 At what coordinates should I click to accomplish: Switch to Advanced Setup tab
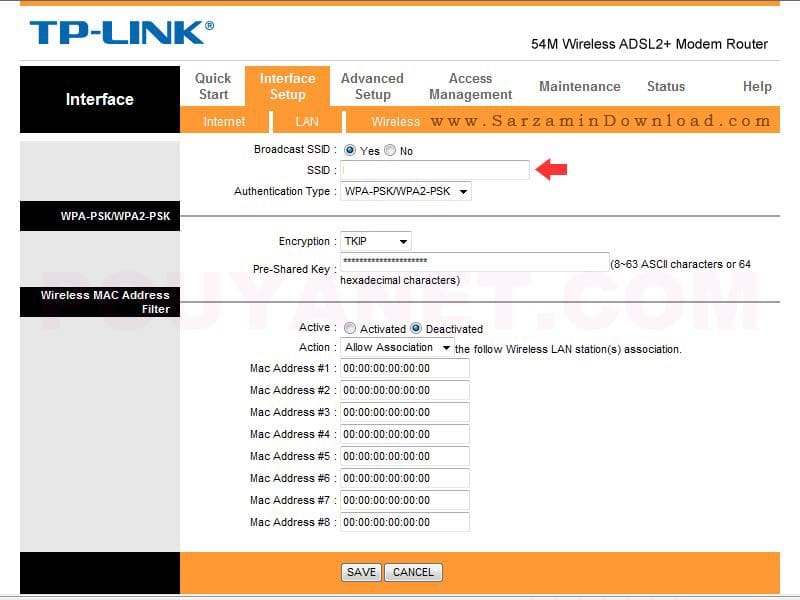point(372,86)
